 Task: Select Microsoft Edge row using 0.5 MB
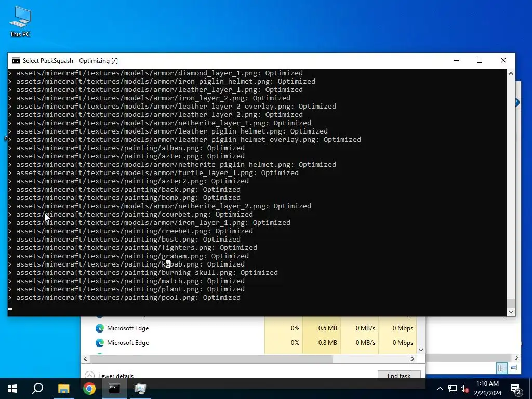click(249, 328)
